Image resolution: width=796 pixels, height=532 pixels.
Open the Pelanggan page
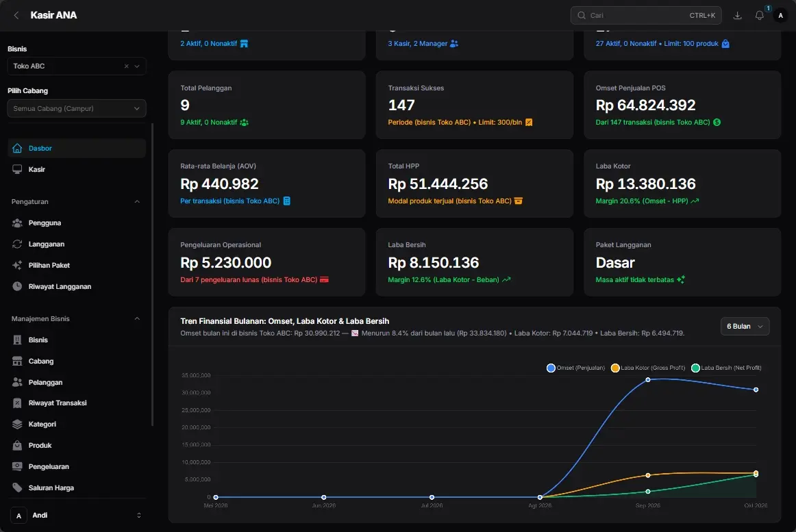(77, 382)
